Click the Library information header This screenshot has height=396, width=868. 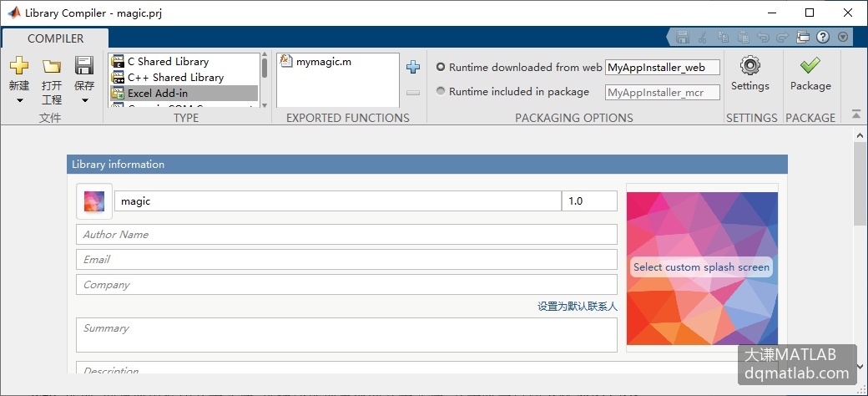pos(427,165)
